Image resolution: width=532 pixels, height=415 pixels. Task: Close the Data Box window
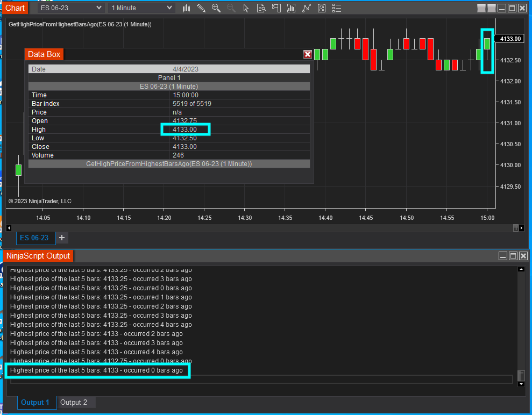tap(308, 54)
